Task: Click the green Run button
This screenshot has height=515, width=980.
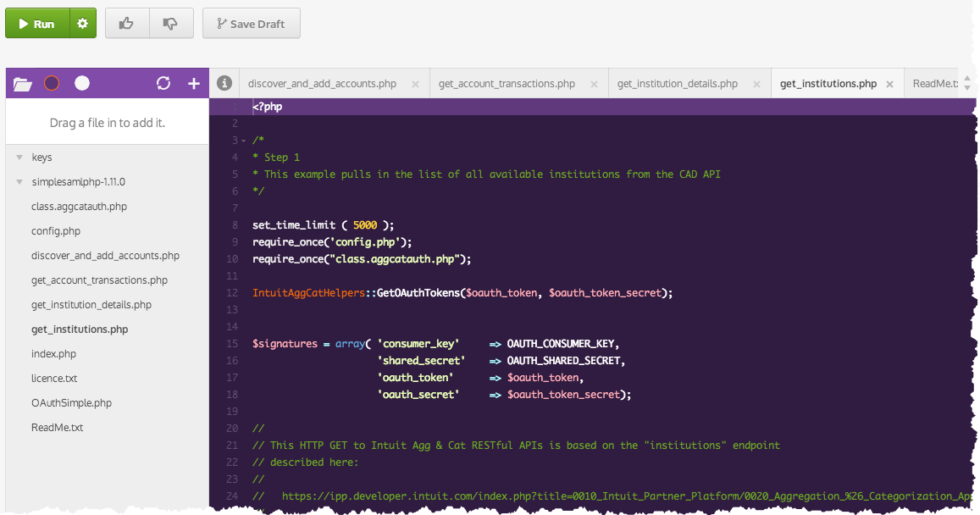Action: 37,24
